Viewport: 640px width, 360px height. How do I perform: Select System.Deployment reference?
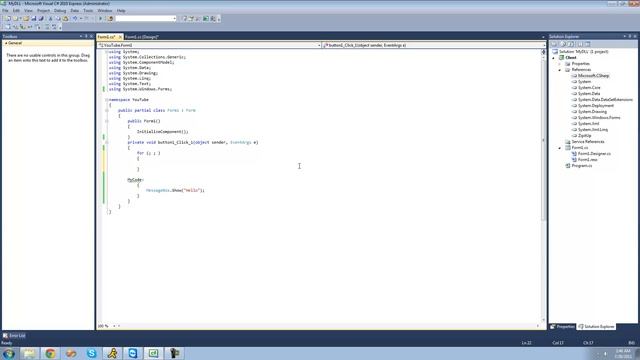(596, 106)
